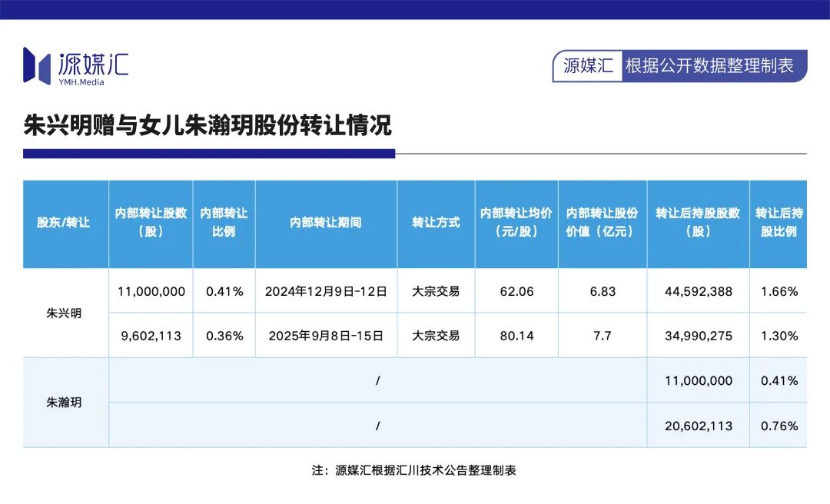Select the title 朱兴明赠与女儿朱瀚玥股份转让情况
The image size is (830, 504).
(x=207, y=125)
